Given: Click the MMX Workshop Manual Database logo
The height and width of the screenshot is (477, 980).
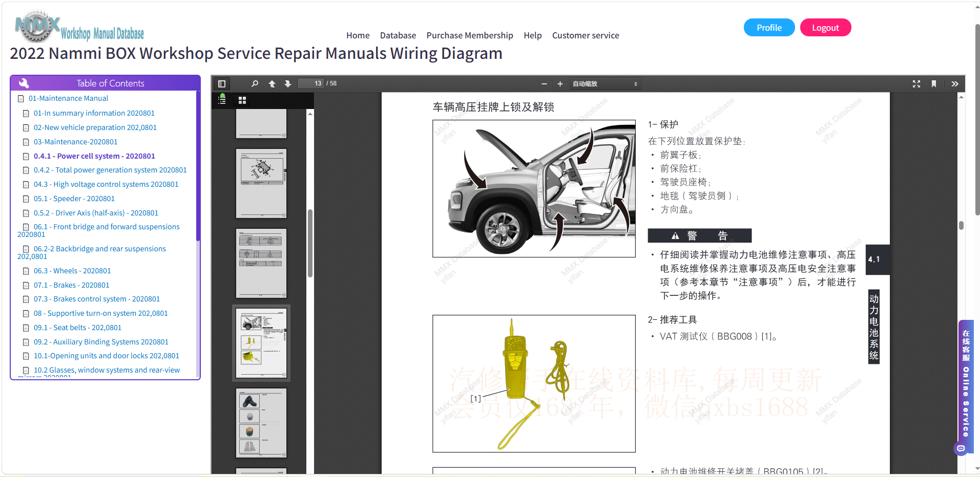Looking at the screenshot, I should tap(79, 27).
